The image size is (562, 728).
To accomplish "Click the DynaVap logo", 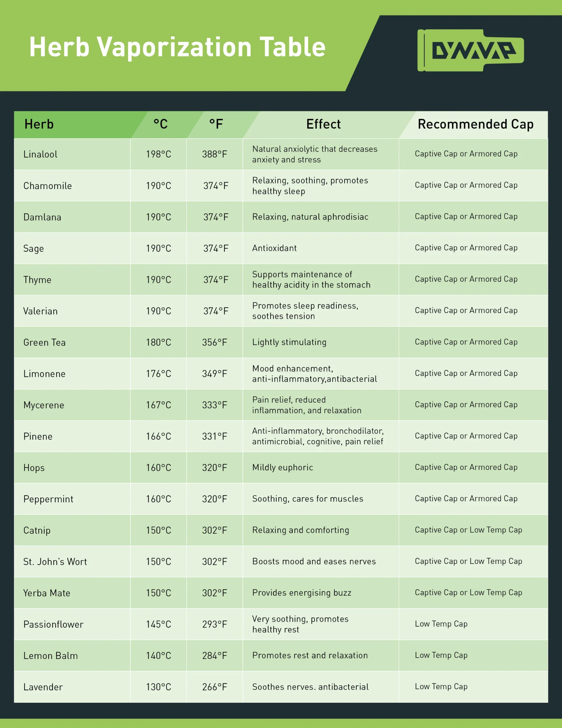I will pos(470,50).
